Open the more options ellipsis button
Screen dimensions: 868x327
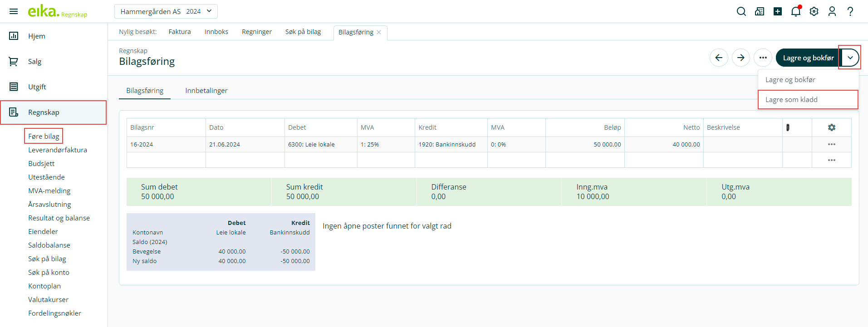(x=763, y=58)
